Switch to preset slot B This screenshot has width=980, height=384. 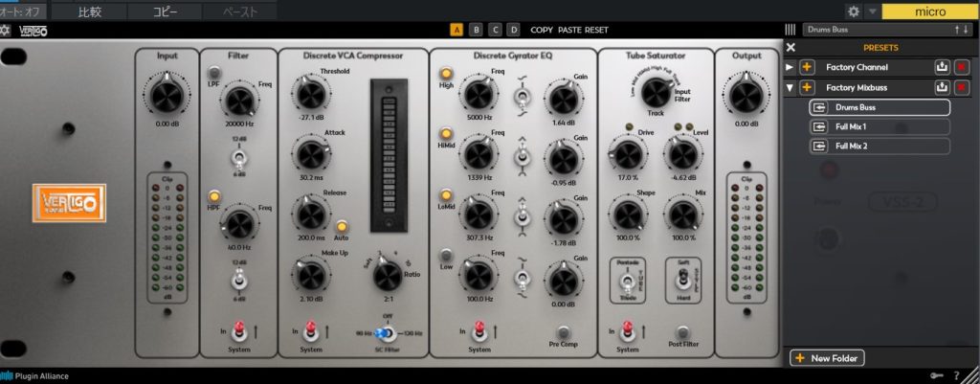click(476, 30)
